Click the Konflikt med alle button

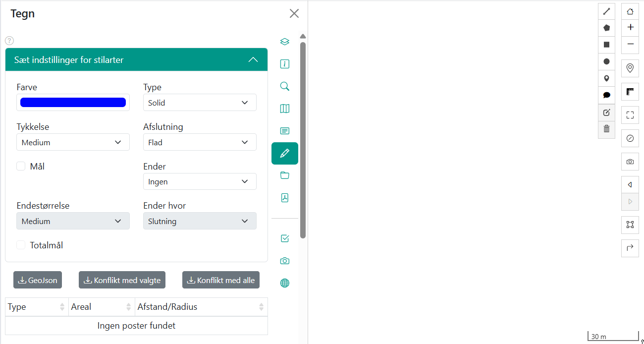[220, 280]
